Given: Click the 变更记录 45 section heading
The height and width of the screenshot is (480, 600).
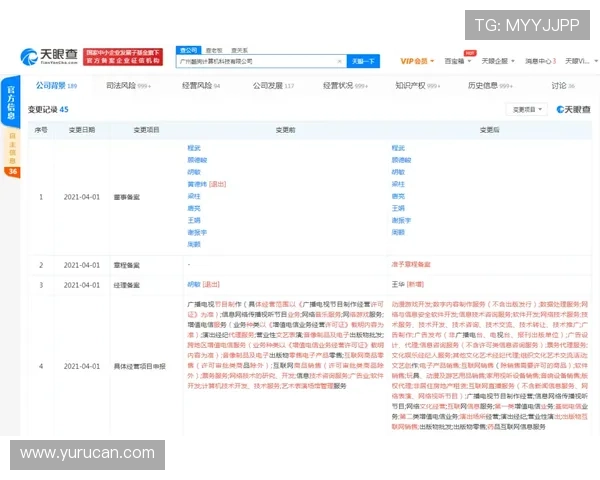Looking at the screenshot, I should [x=48, y=109].
